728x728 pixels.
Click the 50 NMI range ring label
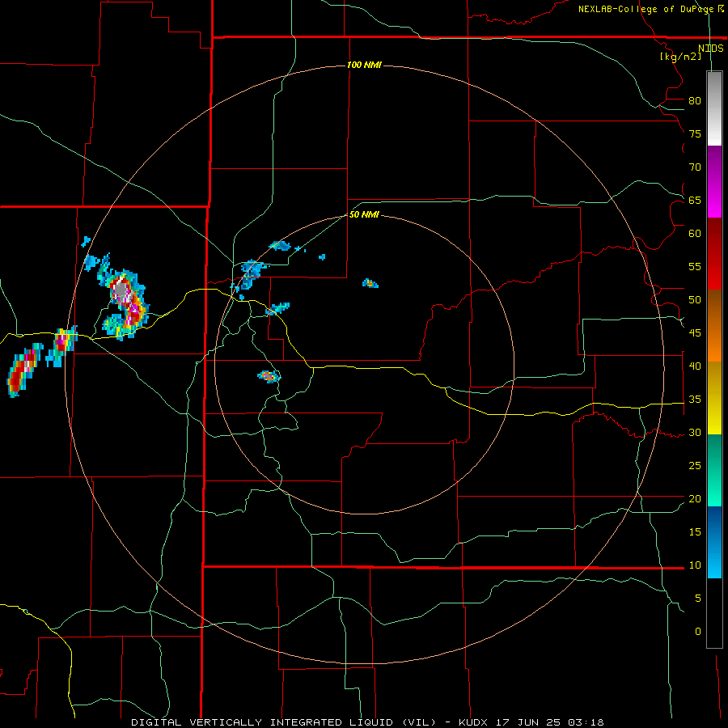coord(364,214)
